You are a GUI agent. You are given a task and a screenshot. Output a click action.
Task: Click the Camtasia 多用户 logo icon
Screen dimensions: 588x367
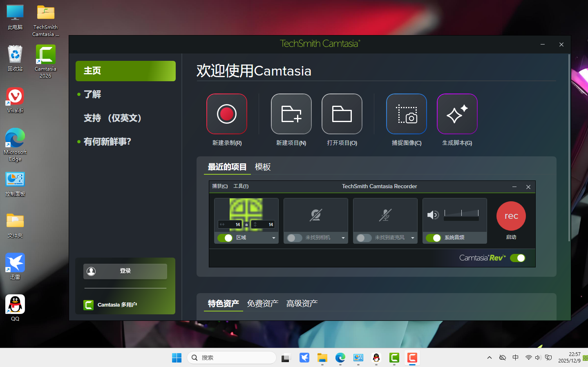[88, 305]
